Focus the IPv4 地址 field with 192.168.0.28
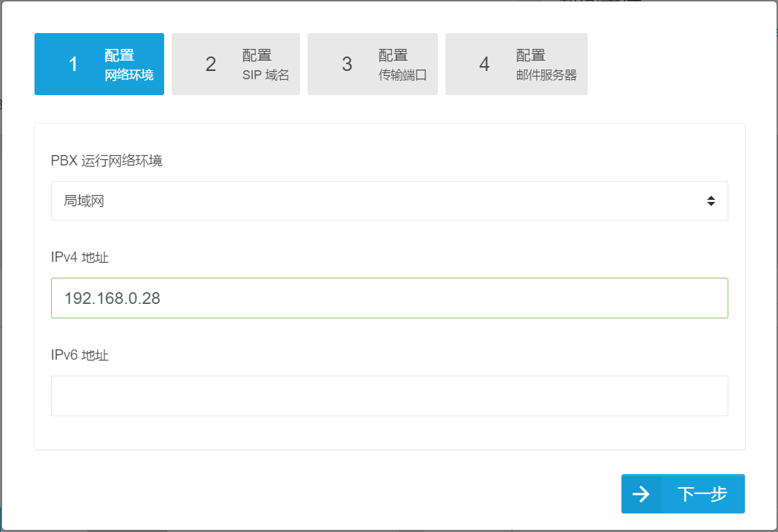Screen dimensions: 778x532 point(390,298)
